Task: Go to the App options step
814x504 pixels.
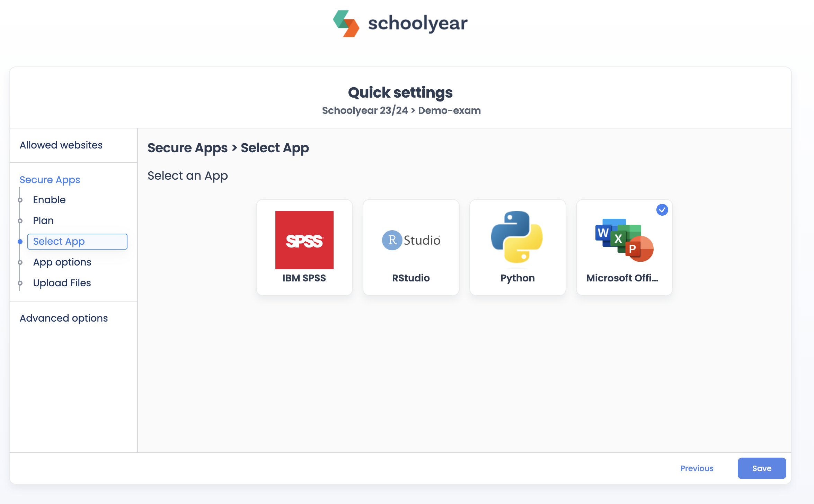Action: click(x=62, y=262)
